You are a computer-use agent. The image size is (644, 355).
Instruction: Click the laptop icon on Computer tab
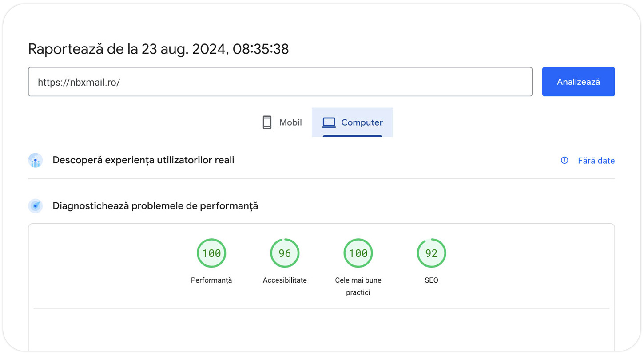(x=329, y=122)
